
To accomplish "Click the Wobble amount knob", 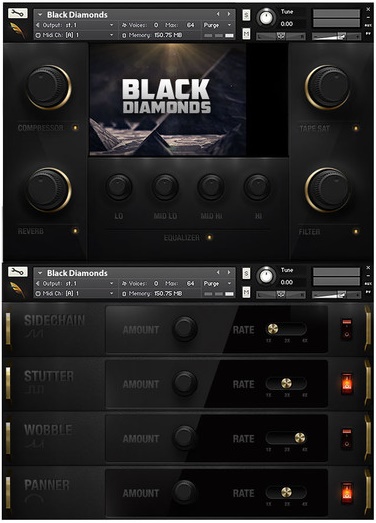I will tap(184, 438).
